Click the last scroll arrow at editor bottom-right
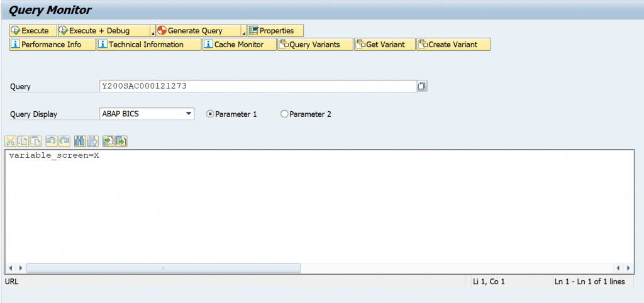644x303 pixels. click(628, 268)
